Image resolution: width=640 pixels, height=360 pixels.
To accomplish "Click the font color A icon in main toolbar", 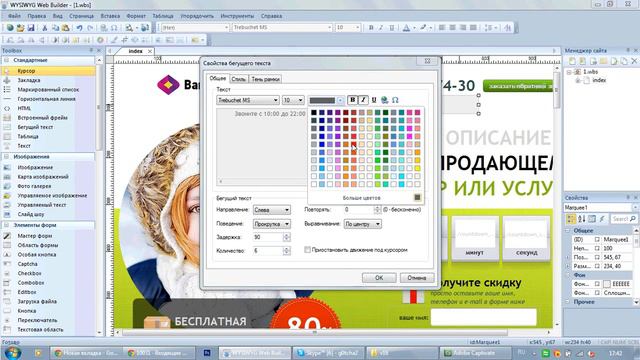I will pos(406,28).
